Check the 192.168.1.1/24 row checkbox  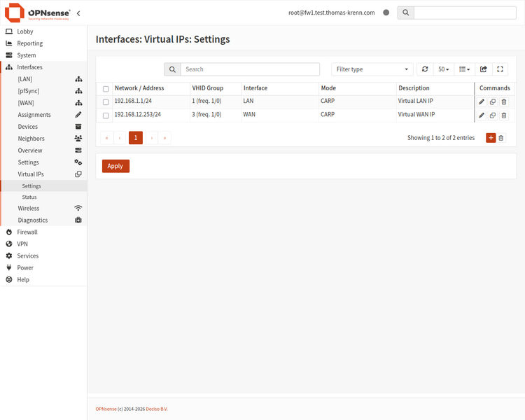(106, 101)
